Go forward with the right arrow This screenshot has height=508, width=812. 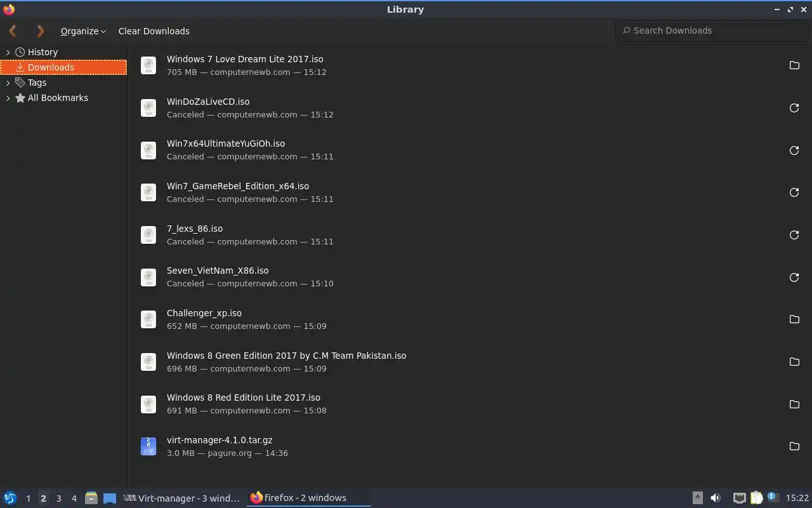[x=41, y=30]
